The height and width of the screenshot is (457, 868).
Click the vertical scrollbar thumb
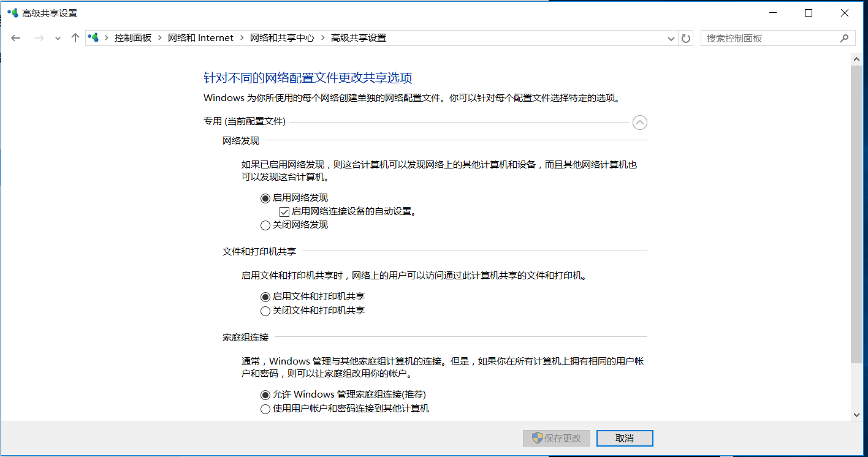point(857,214)
